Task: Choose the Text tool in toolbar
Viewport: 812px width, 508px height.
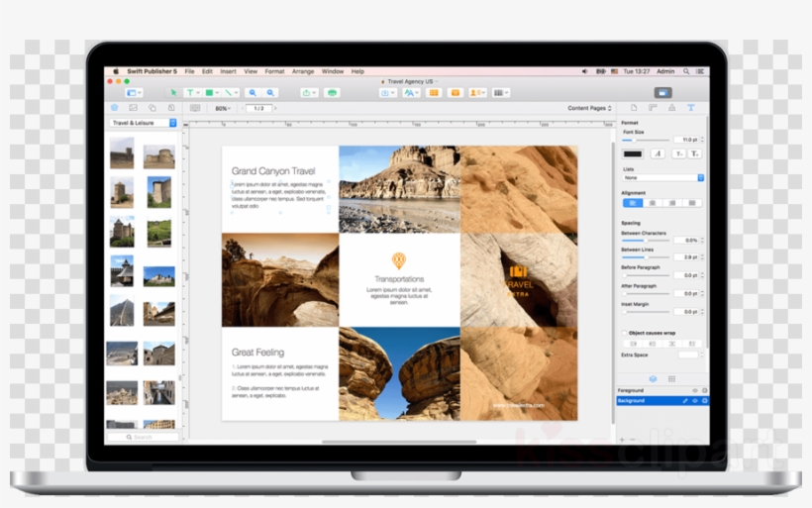Action: [190, 92]
